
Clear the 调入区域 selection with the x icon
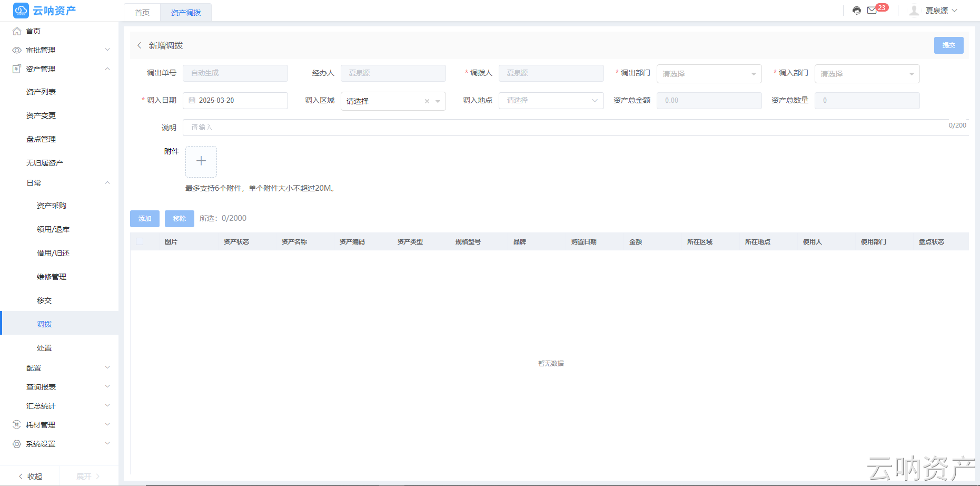pos(427,101)
